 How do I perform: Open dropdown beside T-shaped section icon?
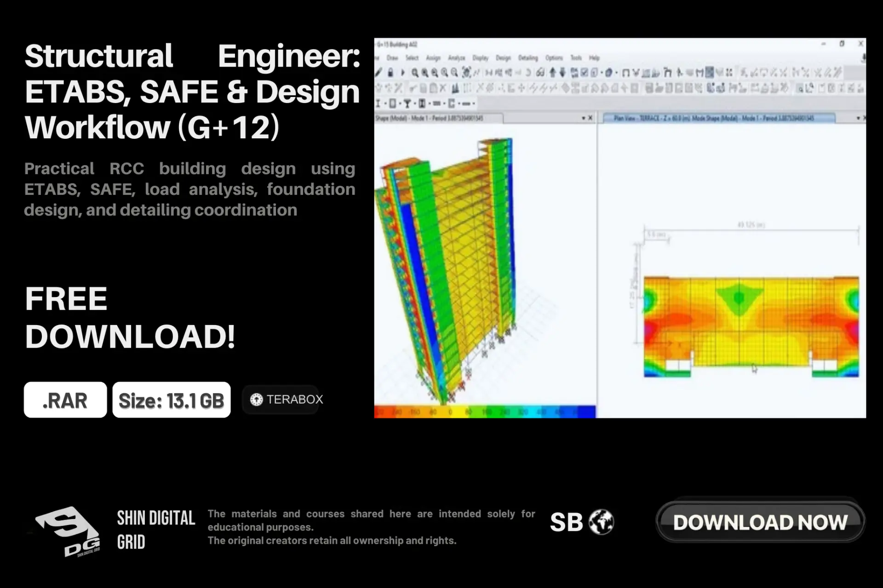click(x=415, y=103)
